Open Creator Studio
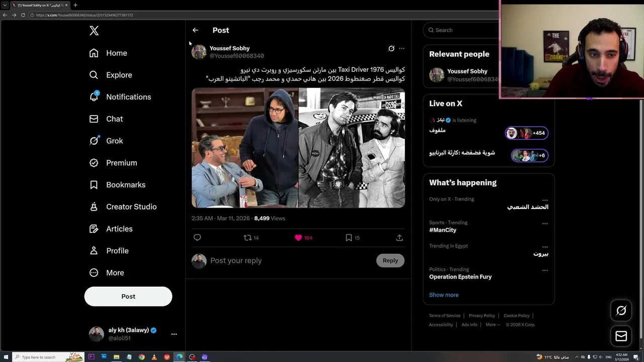This screenshot has height=362, width=644. click(123, 207)
